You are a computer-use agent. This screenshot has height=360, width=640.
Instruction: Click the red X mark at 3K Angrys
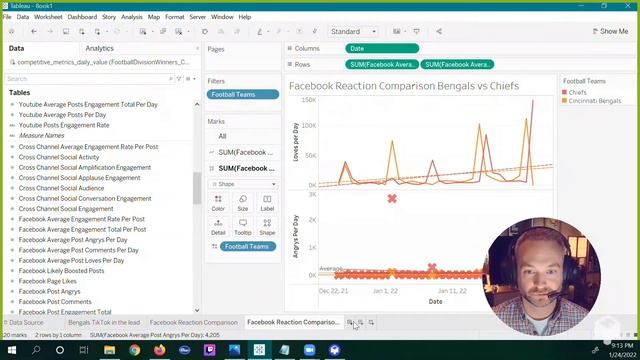[392, 198]
